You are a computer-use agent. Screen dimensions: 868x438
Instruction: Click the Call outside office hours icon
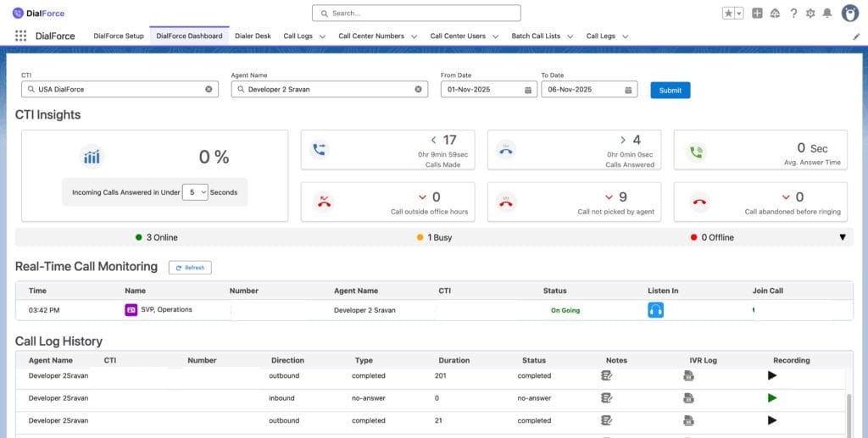[324, 202]
